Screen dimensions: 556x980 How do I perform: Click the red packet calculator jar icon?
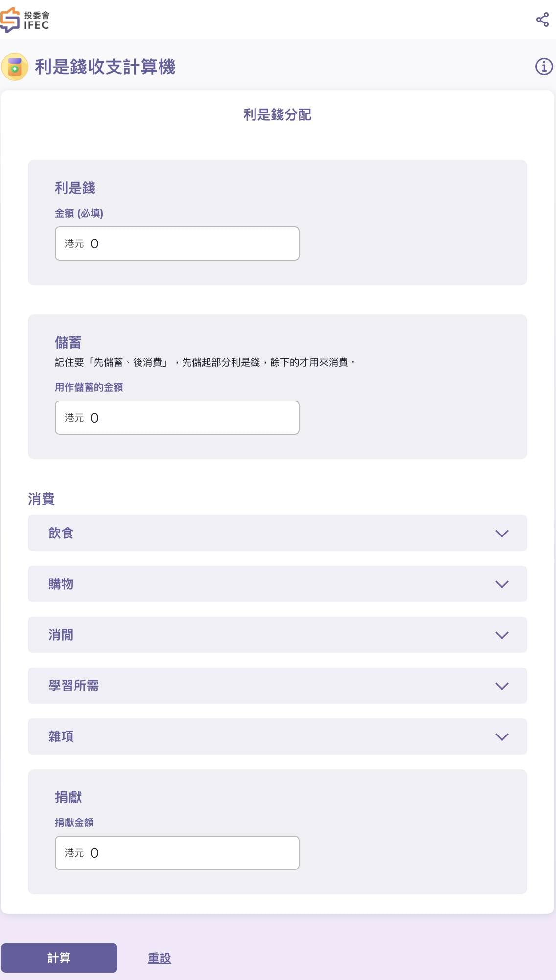[15, 67]
